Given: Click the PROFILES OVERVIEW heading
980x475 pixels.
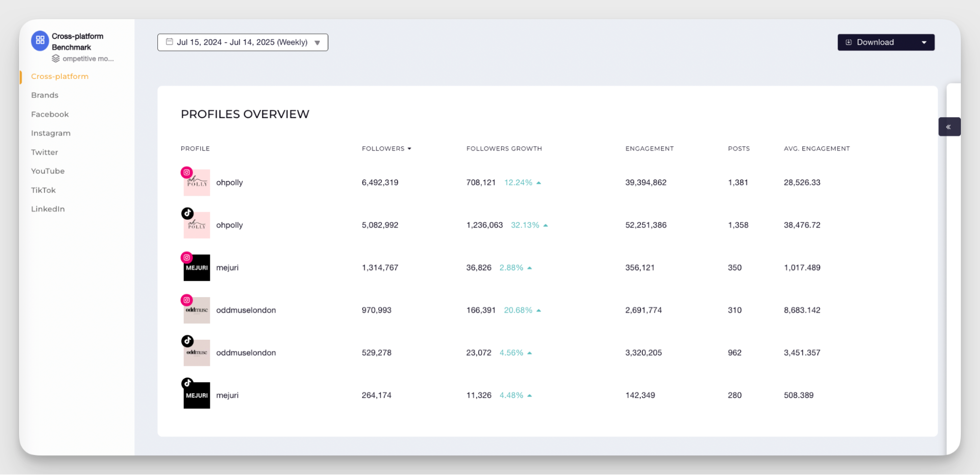Looking at the screenshot, I should 245,114.
